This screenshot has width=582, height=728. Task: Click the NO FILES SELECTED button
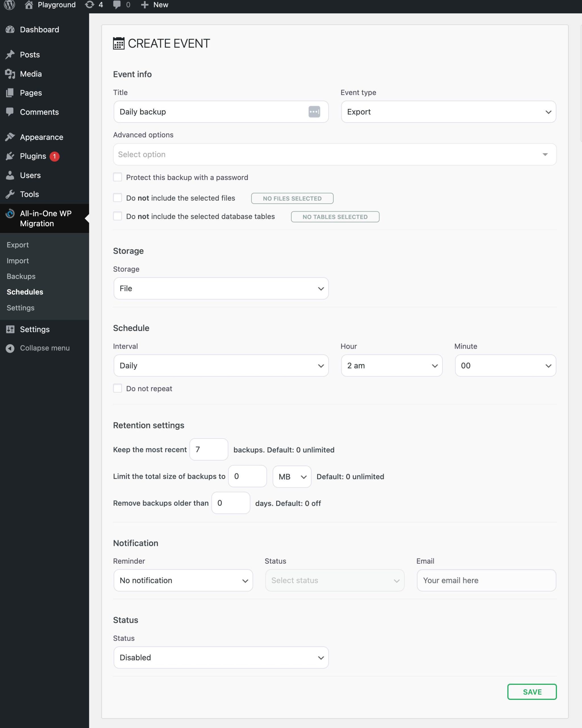click(x=292, y=198)
